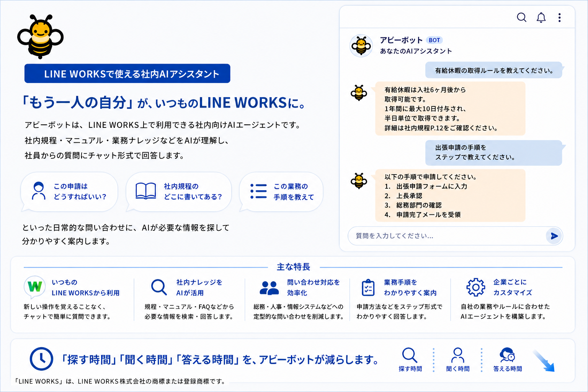Click the green W LINE WORKS icon
The image size is (588, 392).
click(35, 287)
